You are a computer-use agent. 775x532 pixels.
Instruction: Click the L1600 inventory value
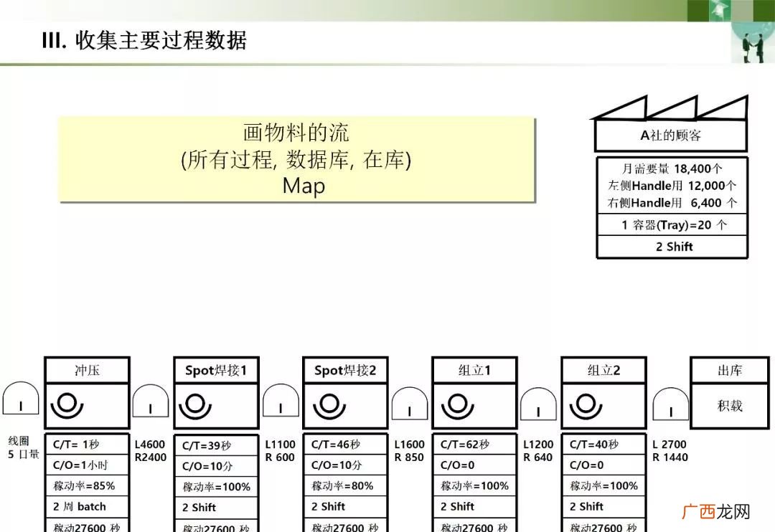(409, 444)
